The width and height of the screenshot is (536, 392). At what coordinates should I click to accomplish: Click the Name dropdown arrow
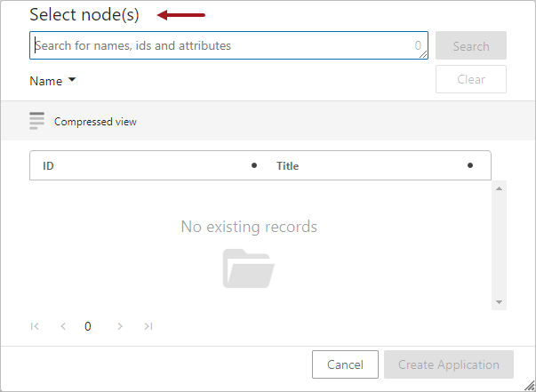[72, 80]
